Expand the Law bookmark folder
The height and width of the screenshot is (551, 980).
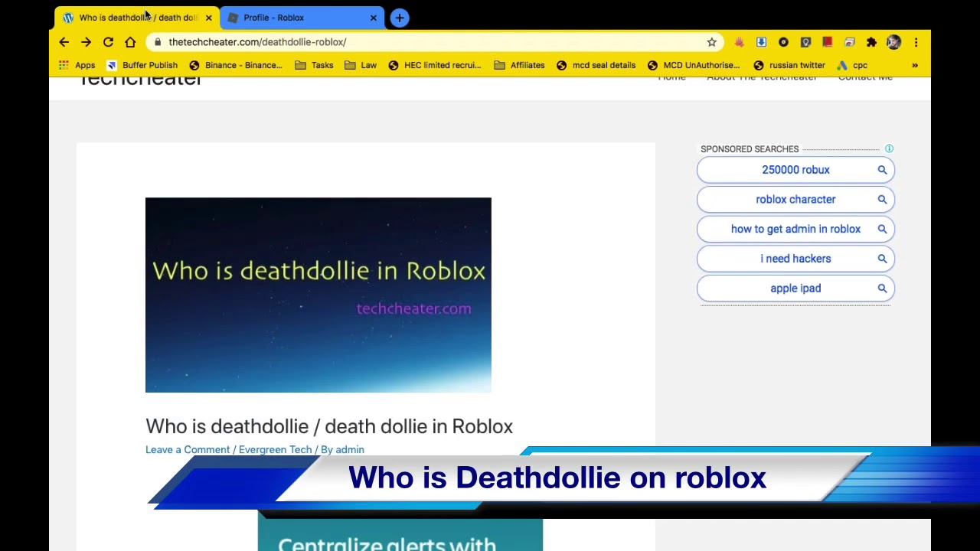coord(360,65)
